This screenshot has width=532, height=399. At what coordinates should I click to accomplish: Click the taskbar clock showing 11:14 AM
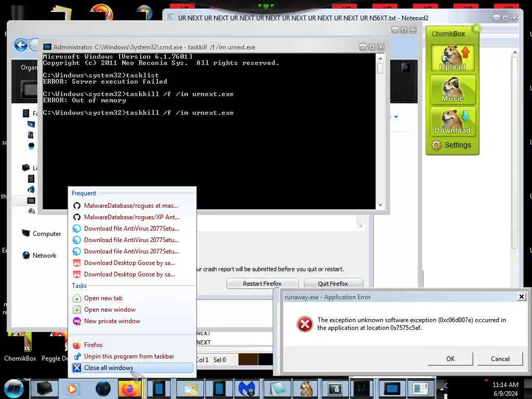click(505, 385)
